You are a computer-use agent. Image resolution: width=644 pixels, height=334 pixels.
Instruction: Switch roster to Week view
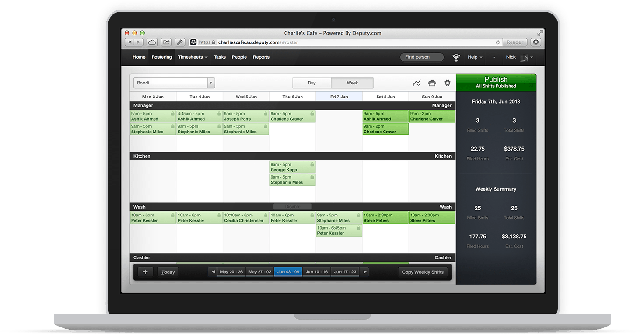[352, 83]
